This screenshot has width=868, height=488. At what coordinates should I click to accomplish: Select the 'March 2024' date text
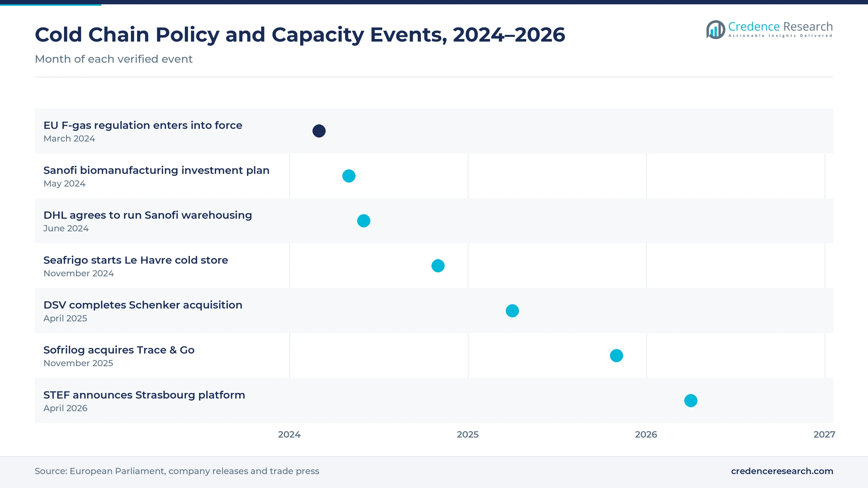pyautogui.click(x=69, y=138)
